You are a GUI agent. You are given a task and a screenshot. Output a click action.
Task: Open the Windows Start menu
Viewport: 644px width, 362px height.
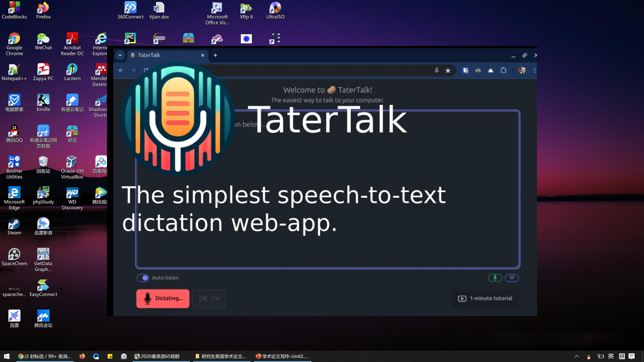coord(7,356)
